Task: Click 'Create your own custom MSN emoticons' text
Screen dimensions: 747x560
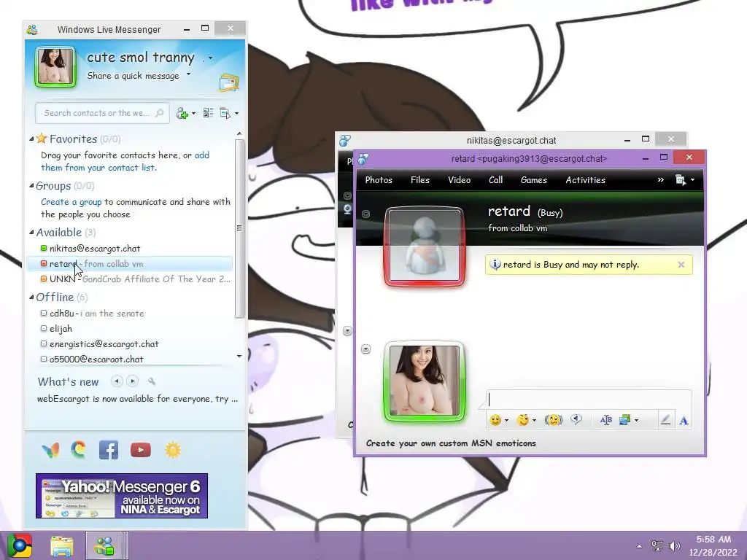Action: (451, 443)
